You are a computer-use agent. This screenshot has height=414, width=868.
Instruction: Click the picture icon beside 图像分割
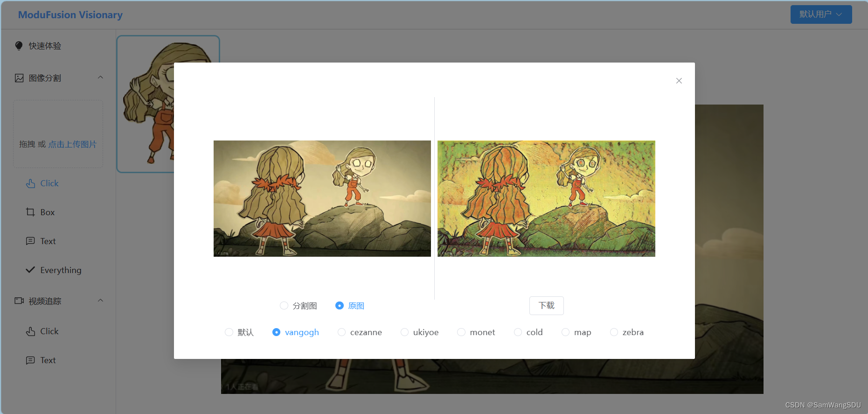[19, 78]
